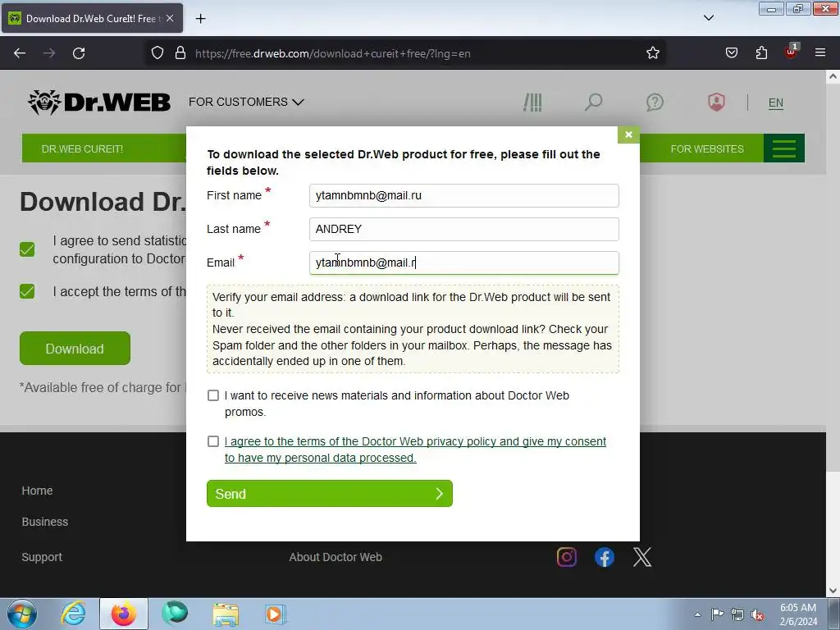The height and width of the screenshot is (630, 840).
Task: Open the X (Twitter) social icon
Action: 642,557
